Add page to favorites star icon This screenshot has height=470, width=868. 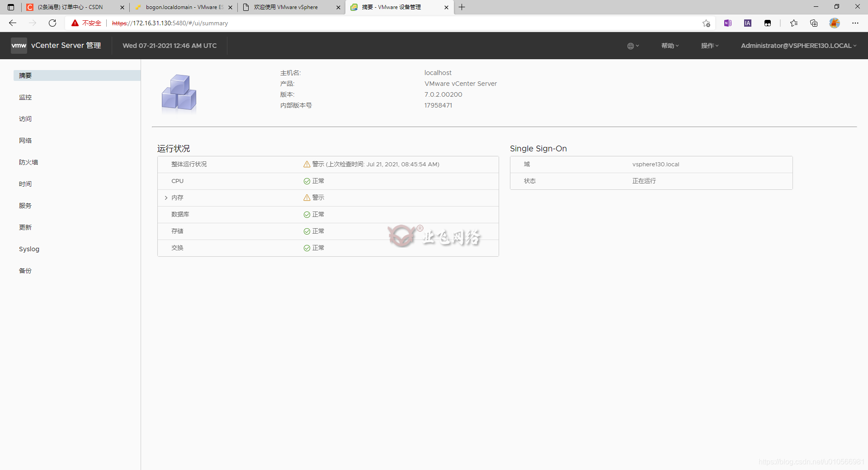click(x=706, y=23)
